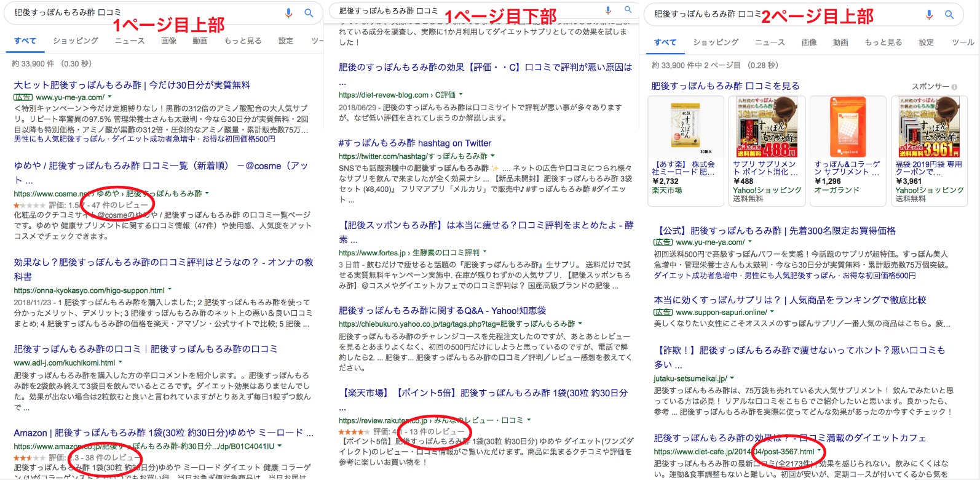Open the arrow menu beside the cosme.net URL

coord(207,193)
